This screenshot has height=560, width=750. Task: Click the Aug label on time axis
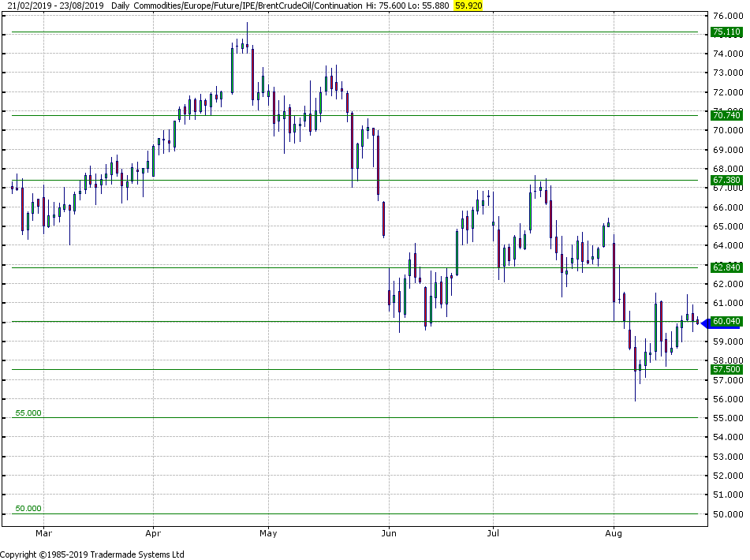613,533
